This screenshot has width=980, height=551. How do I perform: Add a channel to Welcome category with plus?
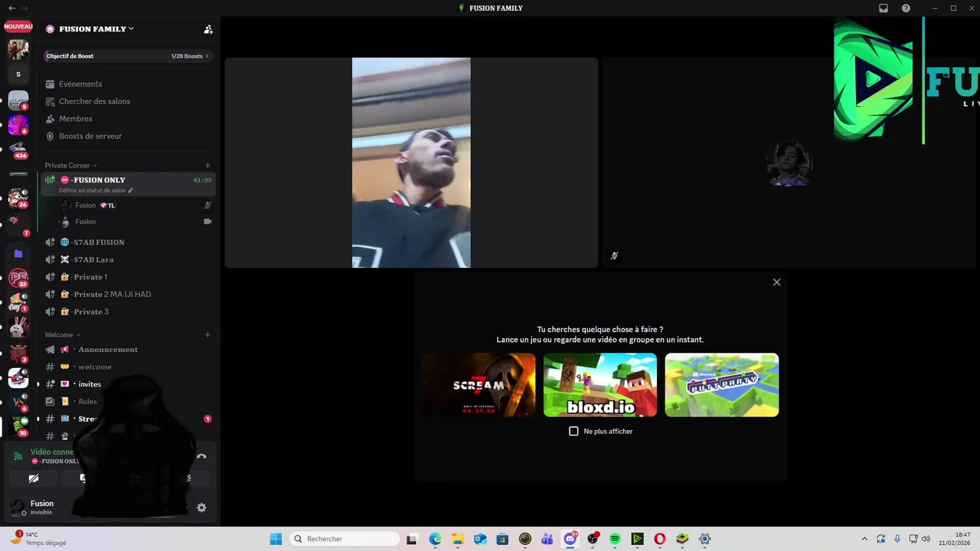(x=207, y=334)
